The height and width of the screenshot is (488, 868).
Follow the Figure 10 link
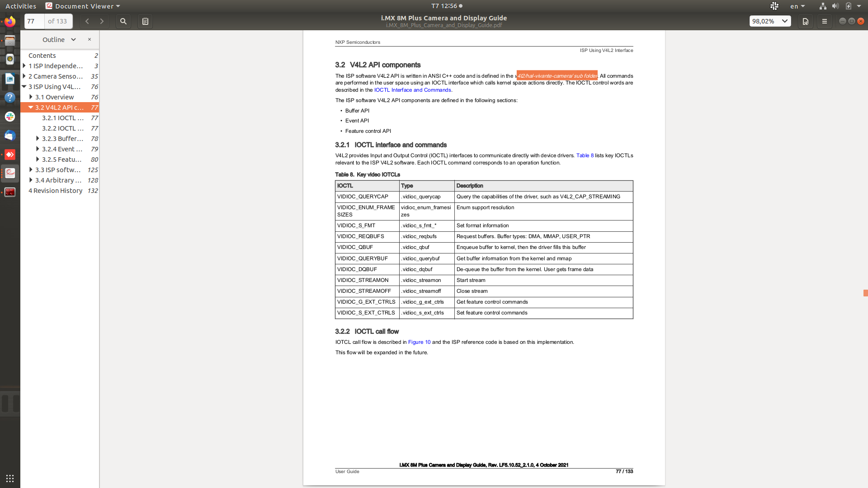coord(419,342)
